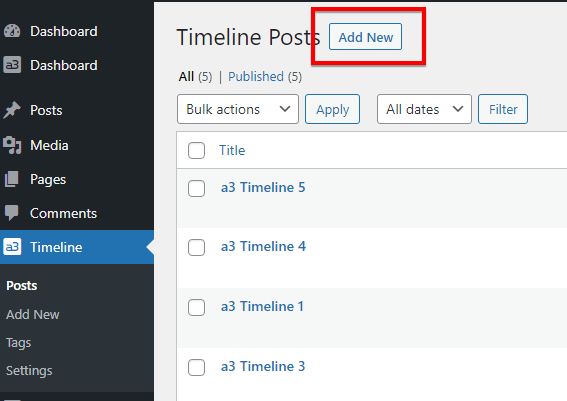Click the Apply button

pyautogui.click(x=332, y=109)
